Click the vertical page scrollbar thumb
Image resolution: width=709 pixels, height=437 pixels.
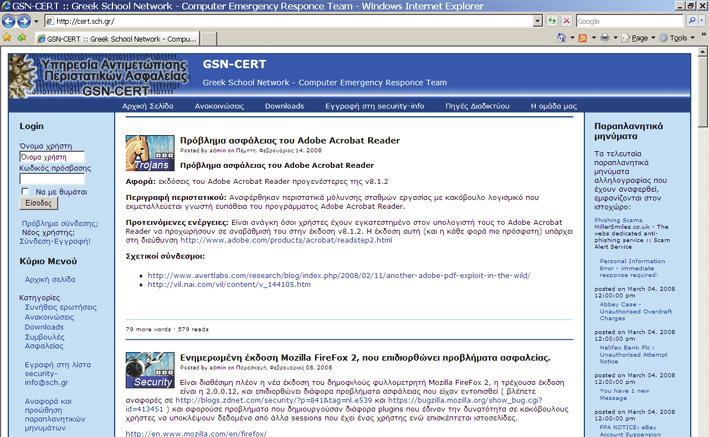click(x=703, y=94)
